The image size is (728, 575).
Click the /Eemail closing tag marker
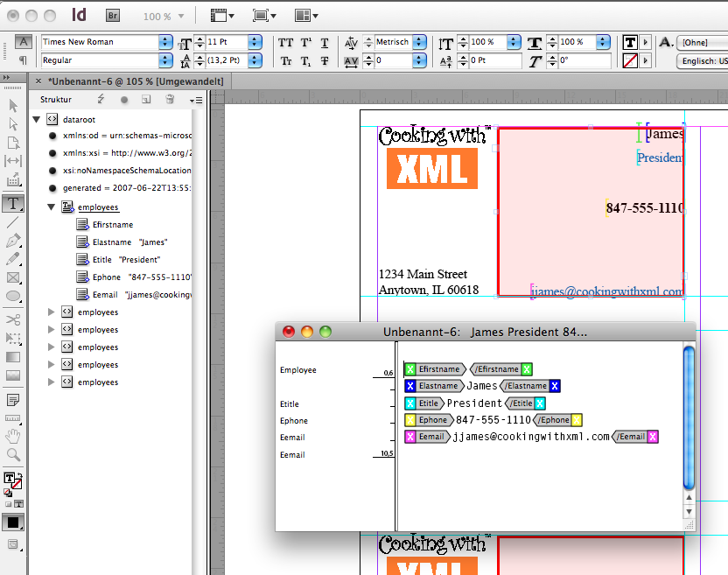[x=635, y=437]
